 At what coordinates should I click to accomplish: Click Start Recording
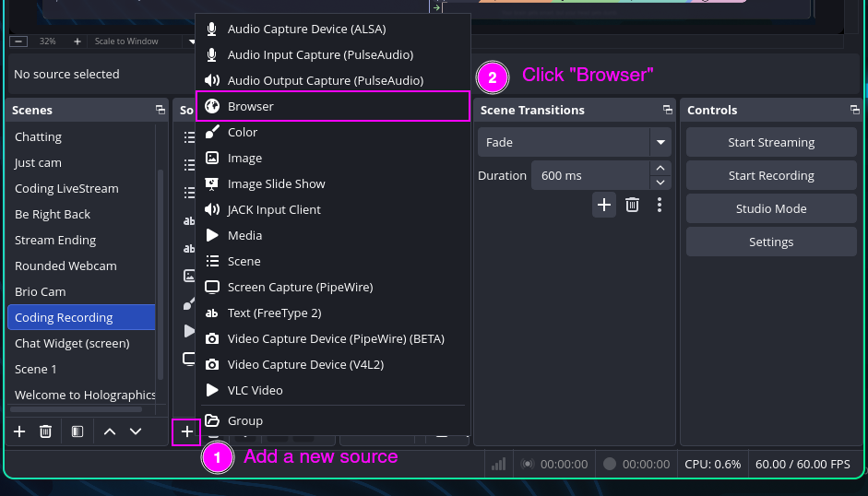point(771,175)
